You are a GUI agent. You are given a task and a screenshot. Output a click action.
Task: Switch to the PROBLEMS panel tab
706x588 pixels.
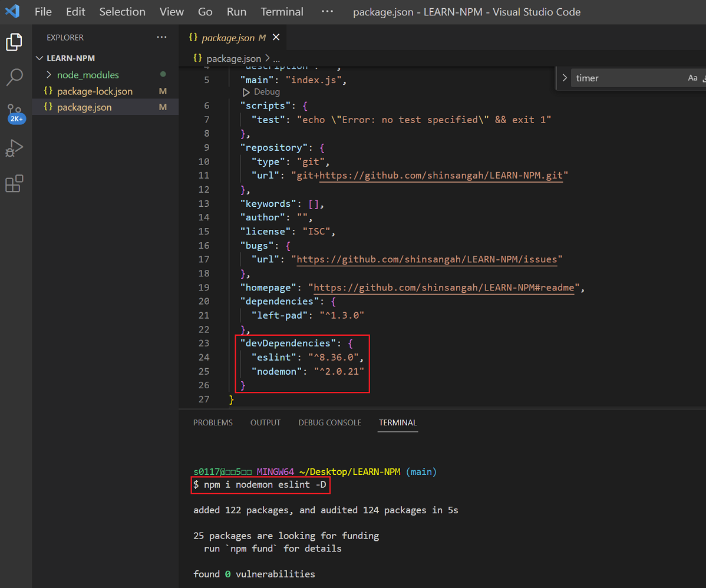(x=213, y=423)
